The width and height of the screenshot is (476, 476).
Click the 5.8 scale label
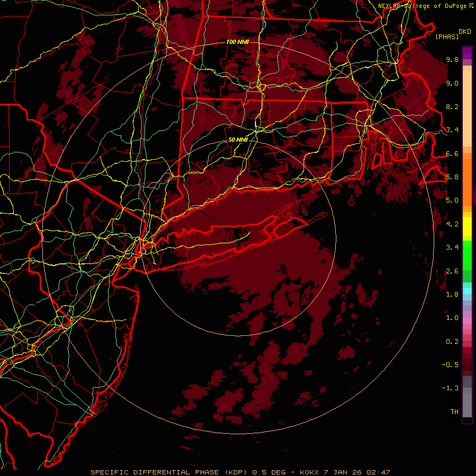[x=452, y=177]
